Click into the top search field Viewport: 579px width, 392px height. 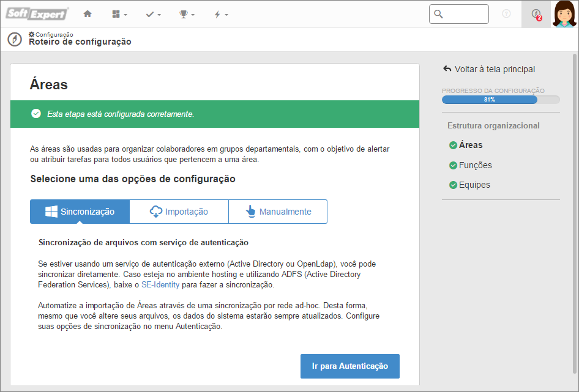pyautogui.click(x=458, y=14)
